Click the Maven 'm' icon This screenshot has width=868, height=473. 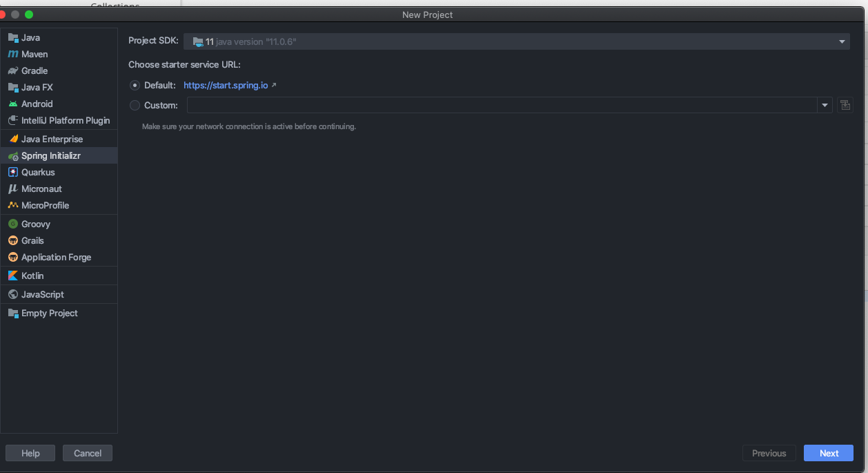(x=13, y=54)
